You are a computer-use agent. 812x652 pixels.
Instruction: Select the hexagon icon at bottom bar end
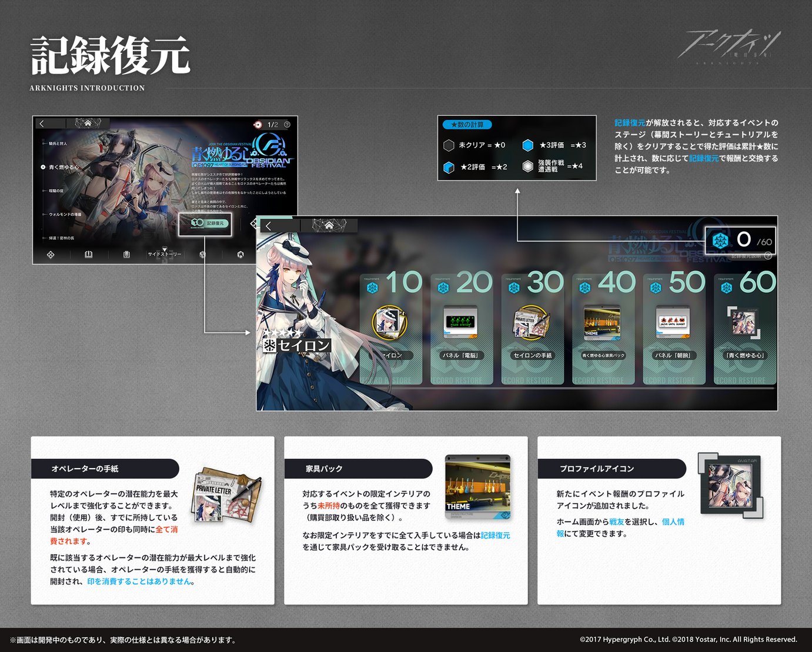pos(240,255)
